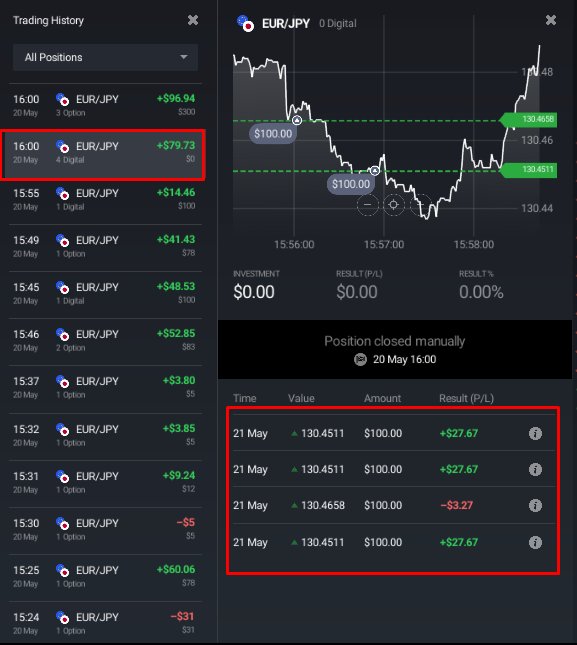Close the EUR/JPY detail panel
577x645 pixels.
tap(551, 20)
